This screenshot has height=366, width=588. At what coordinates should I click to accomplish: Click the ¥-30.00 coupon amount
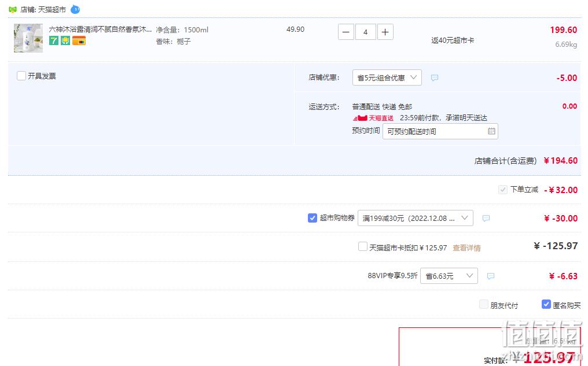point(561,219)
